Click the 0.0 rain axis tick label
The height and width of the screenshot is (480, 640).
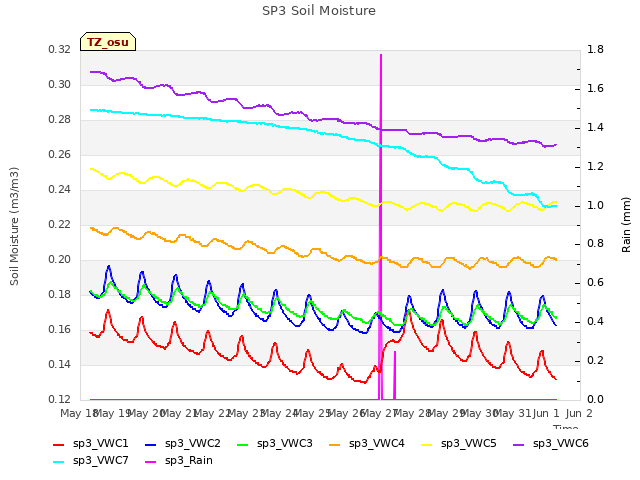point(595,400)
